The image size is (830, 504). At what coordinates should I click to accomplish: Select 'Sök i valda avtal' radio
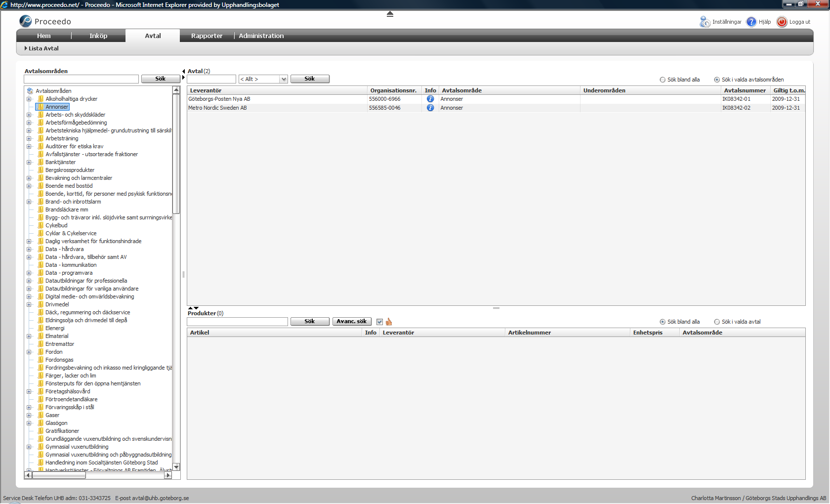[x=717, y=322]
